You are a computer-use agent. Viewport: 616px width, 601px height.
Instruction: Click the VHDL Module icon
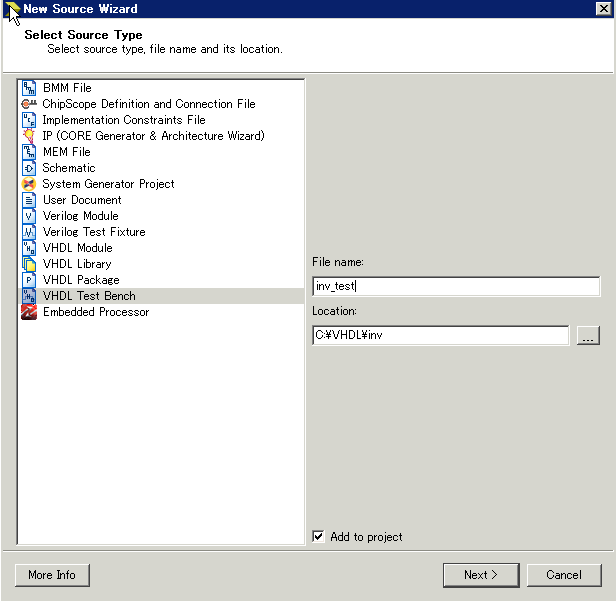[29, 248]
